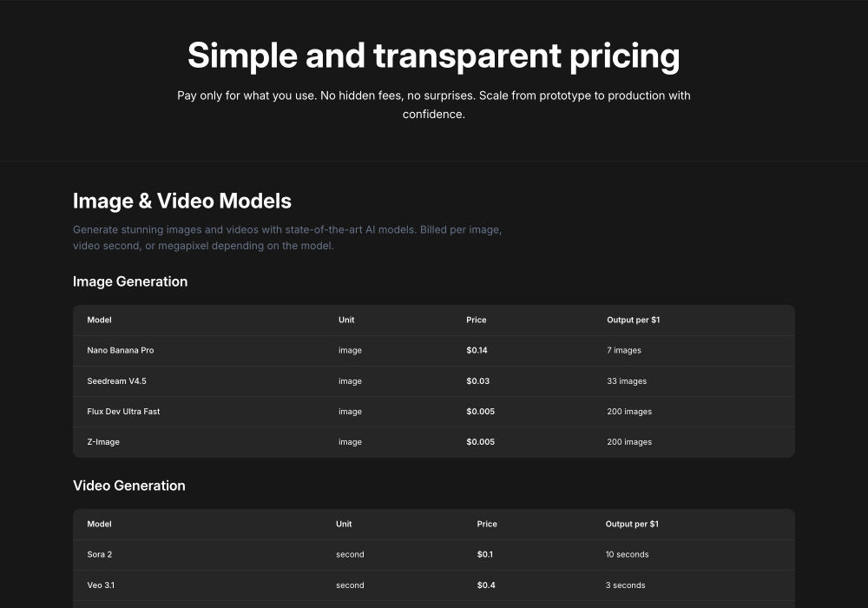Click Price column header in Image Generation table

pos(477,320)
